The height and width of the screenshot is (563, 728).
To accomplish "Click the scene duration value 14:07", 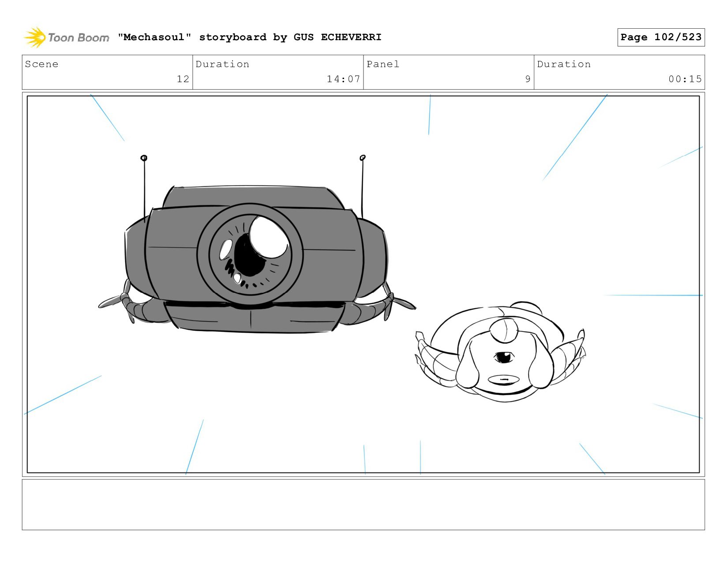I will click(343, 79).
